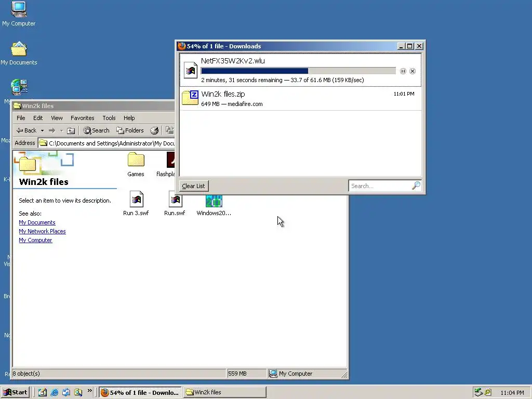The width and height of the screenshot is (532, 399).
Task: Open the My Documents link in side panel
Action: tap(37, 222)
